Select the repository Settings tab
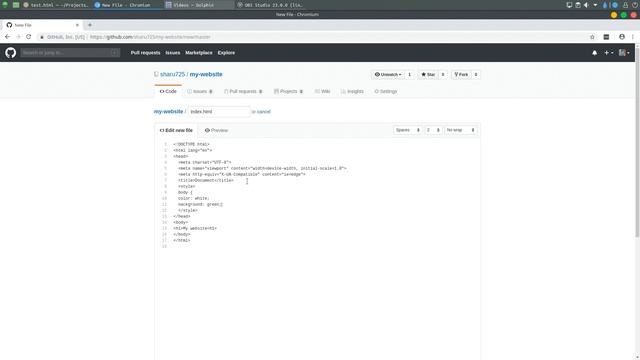This screenshot has height=360, width=640. (x=386, y=91)
